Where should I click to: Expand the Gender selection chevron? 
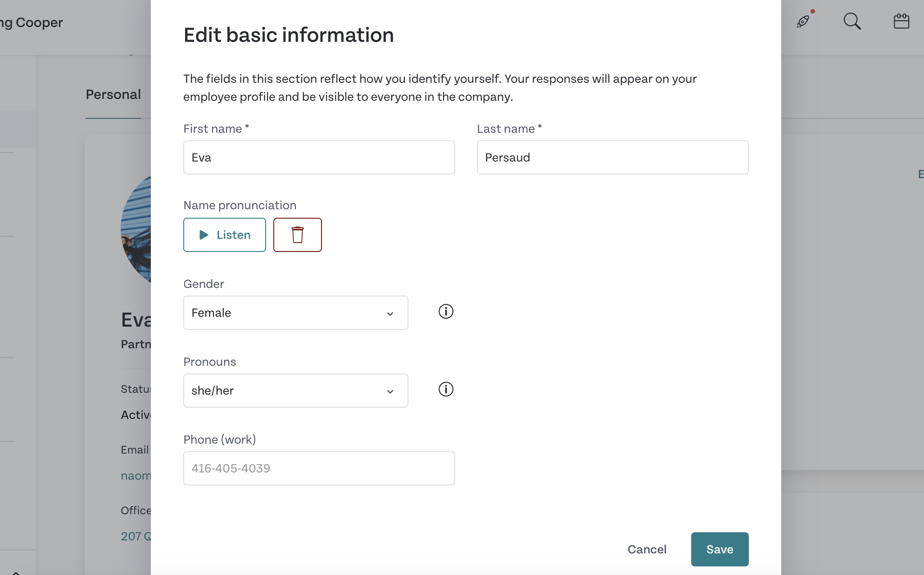(x=390, y=313)
